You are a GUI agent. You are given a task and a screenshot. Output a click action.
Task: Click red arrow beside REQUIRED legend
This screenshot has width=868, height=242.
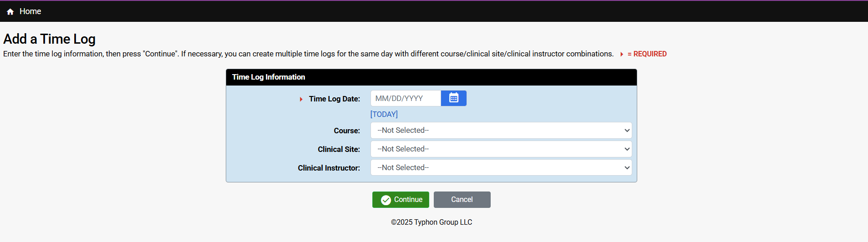click(x=622, y=54)
